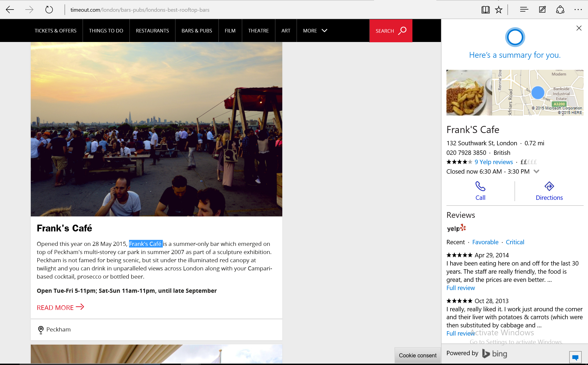
Task: Select the Recent reviews filter
Action: [x=455, y=242]
